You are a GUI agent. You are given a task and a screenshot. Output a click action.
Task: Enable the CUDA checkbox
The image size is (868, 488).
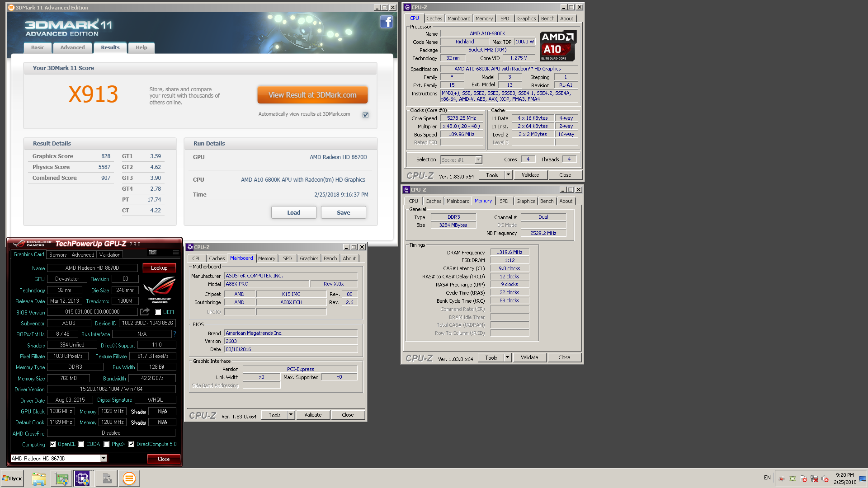(81, 444)
